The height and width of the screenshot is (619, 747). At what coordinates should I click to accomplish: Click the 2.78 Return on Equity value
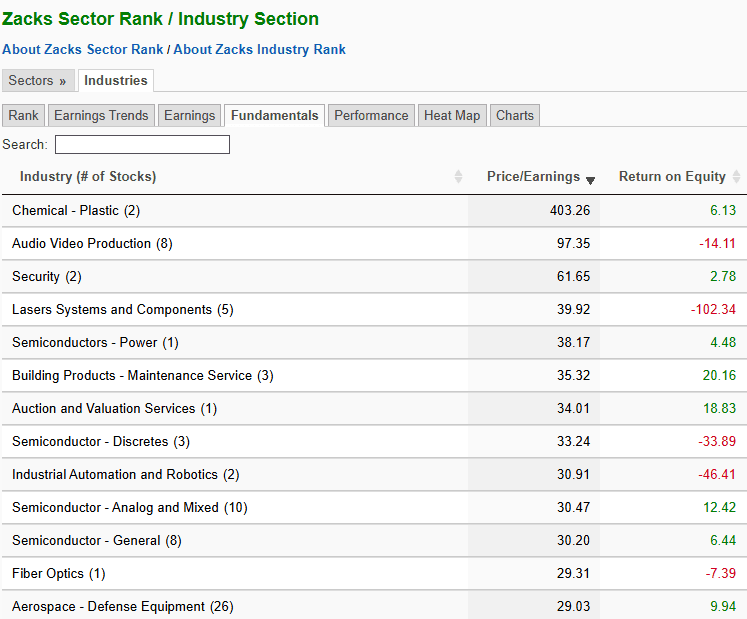click(723, 276)
